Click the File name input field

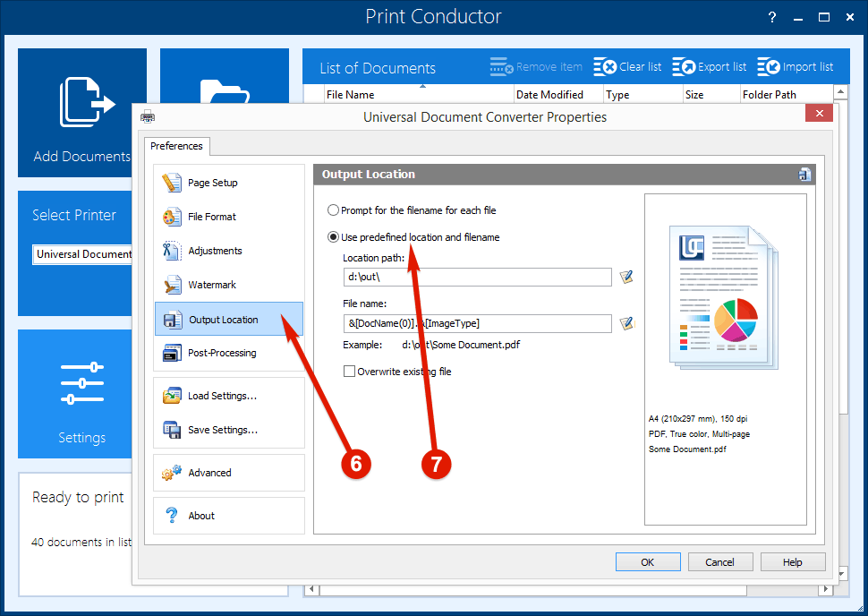[477, 323]
